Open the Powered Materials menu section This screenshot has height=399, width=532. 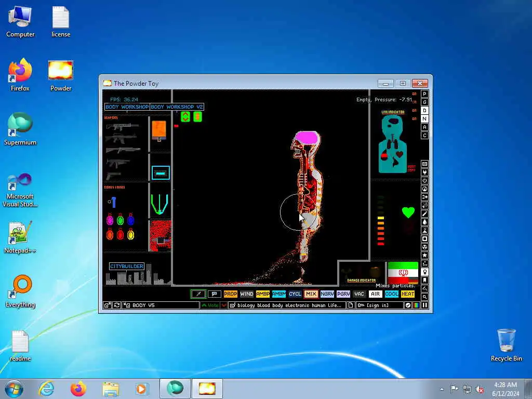tap(424, 180)
